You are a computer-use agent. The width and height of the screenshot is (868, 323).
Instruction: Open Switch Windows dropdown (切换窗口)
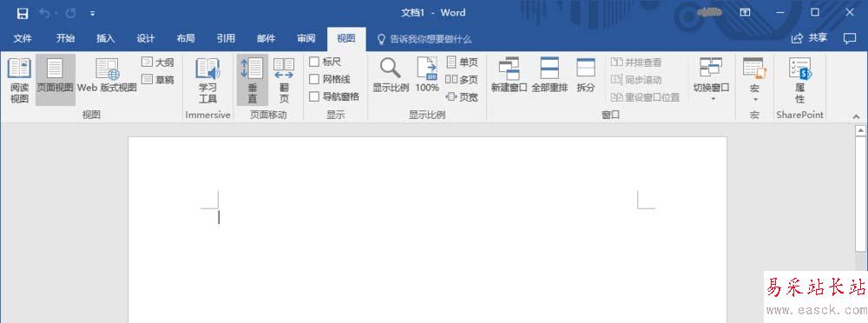tap(712, 80)
